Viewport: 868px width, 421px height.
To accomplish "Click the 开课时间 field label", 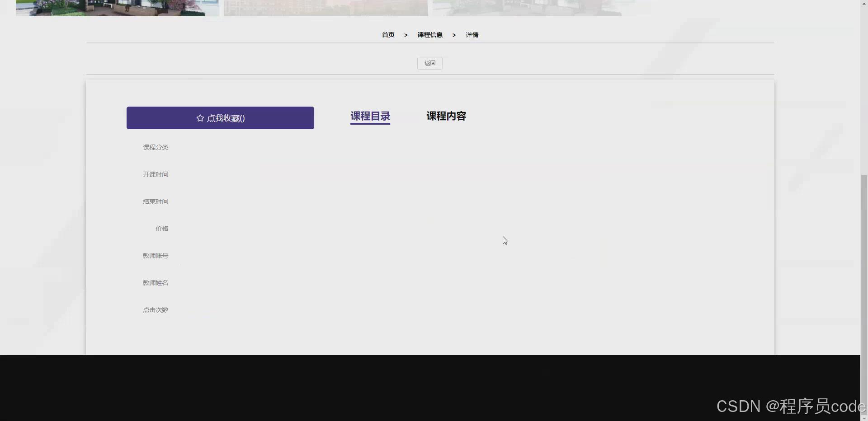I will [x=155, y=174].
